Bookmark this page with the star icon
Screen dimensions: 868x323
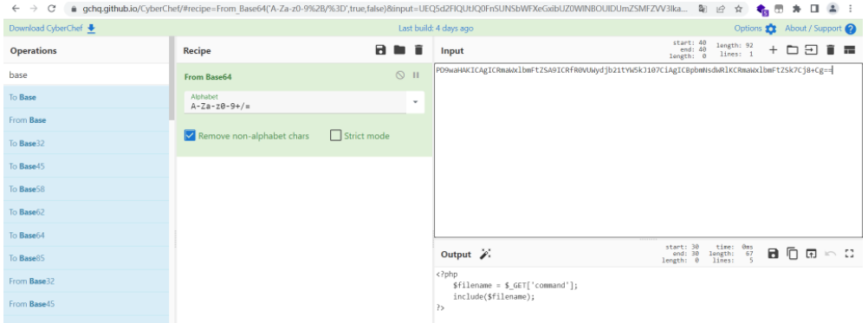point(738,9)
